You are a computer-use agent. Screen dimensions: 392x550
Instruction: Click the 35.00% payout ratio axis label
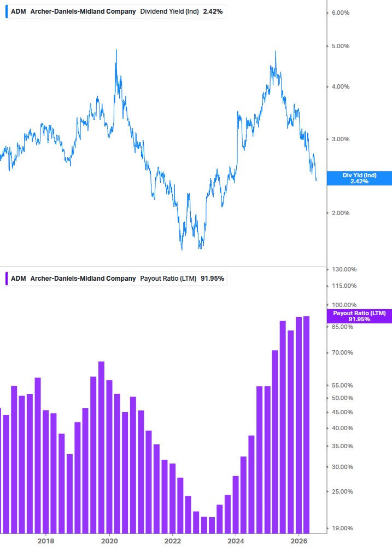point(342,446)
